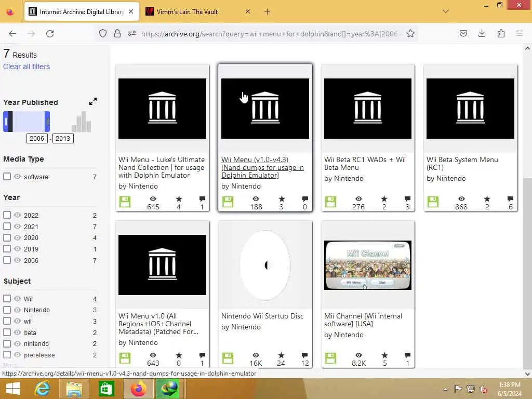Open Windows Store from taskbar

pos(106,389)
